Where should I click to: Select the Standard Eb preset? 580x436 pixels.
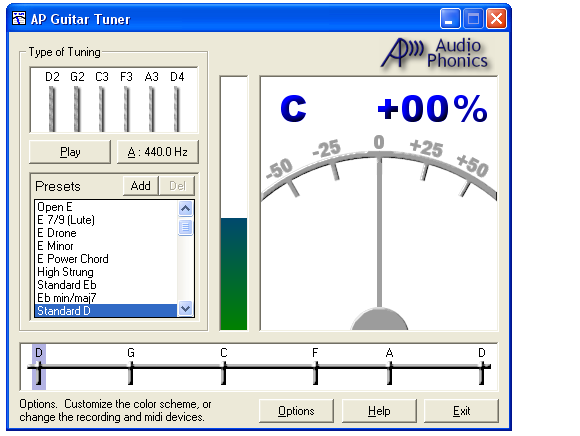coord(106,285)
